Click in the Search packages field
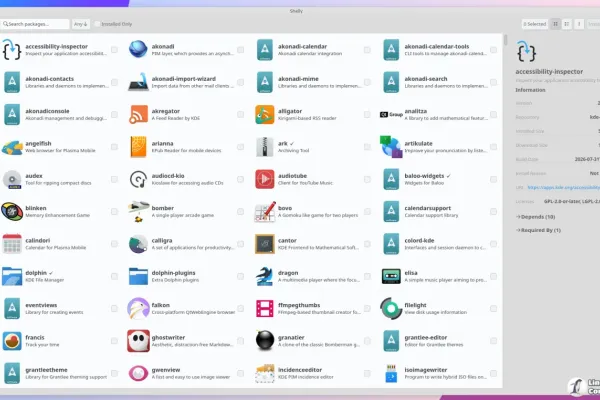Viewport: 600px width, 400px height. pos(35,24)
